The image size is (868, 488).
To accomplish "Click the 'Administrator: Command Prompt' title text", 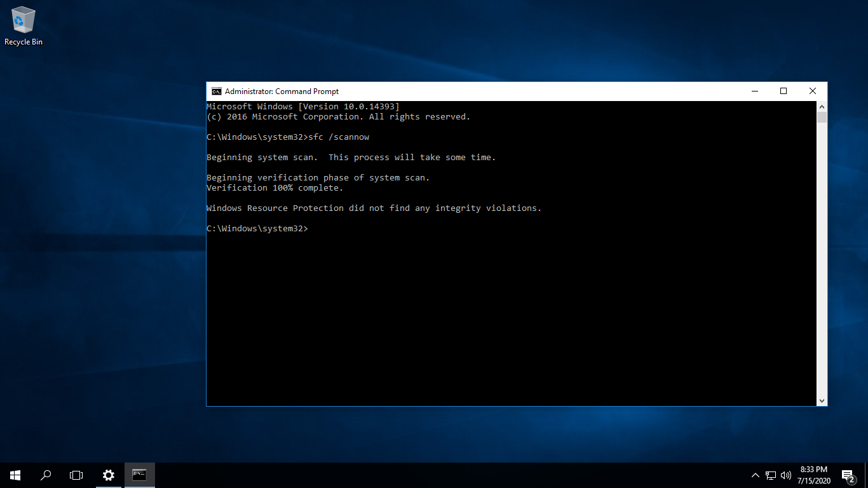I will coord(281,91).
